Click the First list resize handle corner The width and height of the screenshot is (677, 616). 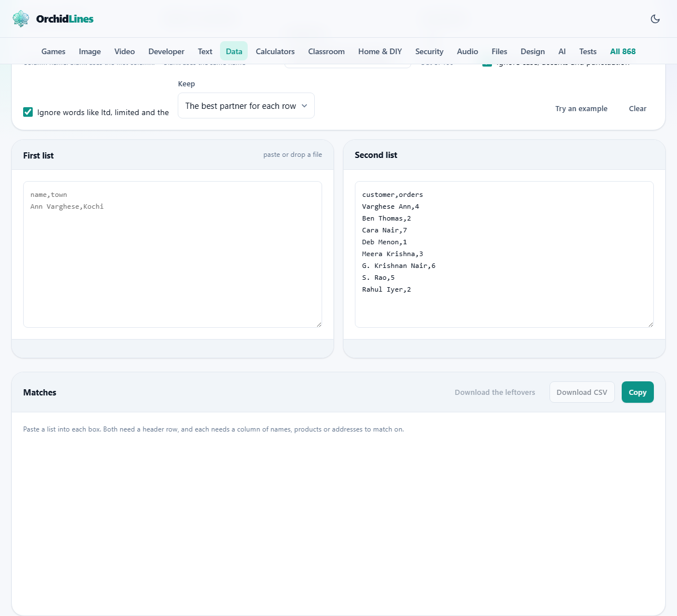tap(319, 324)
